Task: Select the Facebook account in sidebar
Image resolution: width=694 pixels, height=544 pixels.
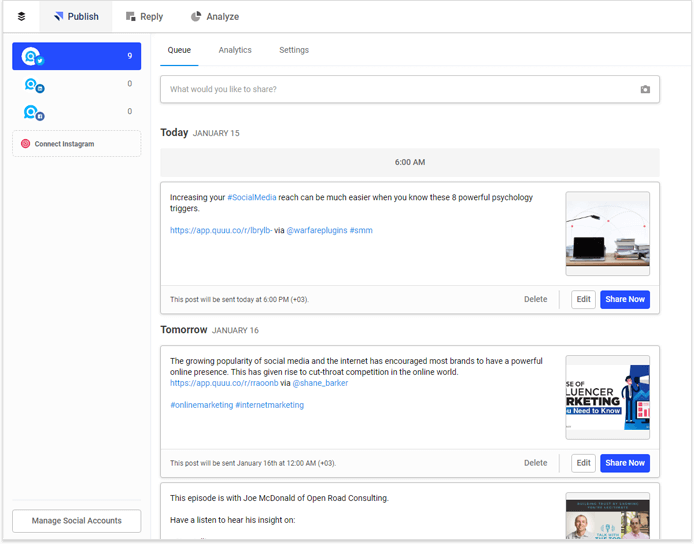Action: (77, 112)
